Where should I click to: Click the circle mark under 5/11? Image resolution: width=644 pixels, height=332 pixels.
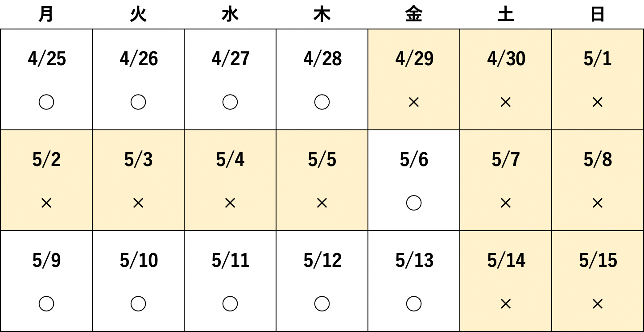230,304
